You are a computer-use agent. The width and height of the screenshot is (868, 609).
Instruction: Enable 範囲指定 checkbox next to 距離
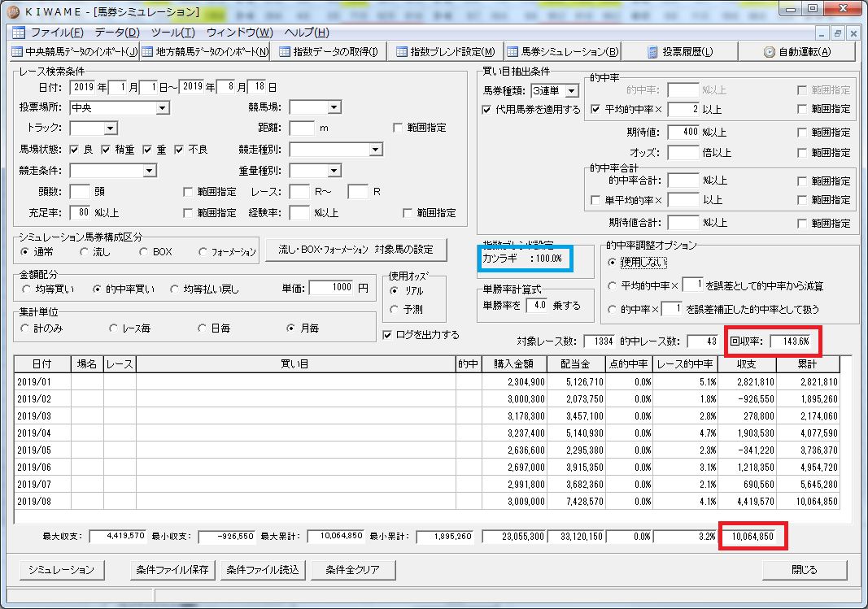[398, 128]
